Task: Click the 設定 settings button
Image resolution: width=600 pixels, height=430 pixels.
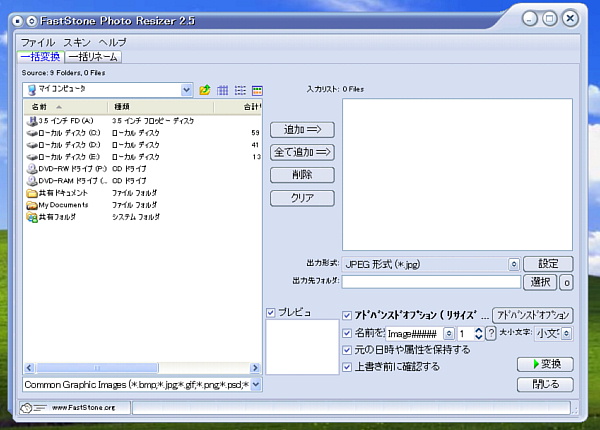Action: click(548, 264)
